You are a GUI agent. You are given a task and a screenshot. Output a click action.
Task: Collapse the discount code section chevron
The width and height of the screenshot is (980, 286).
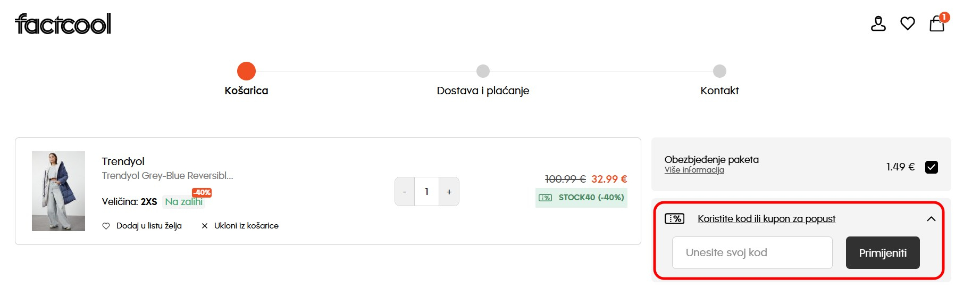pyautogui.click(x=931, y=219)
